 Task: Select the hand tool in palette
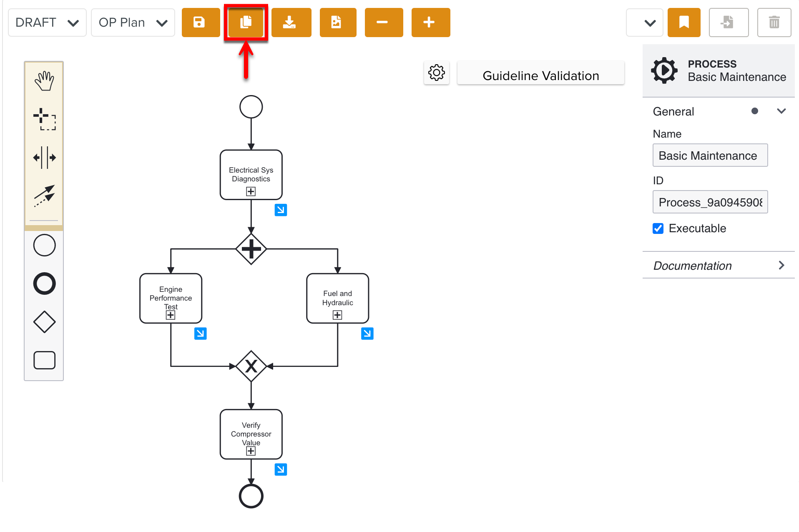[x=44, y=81]
